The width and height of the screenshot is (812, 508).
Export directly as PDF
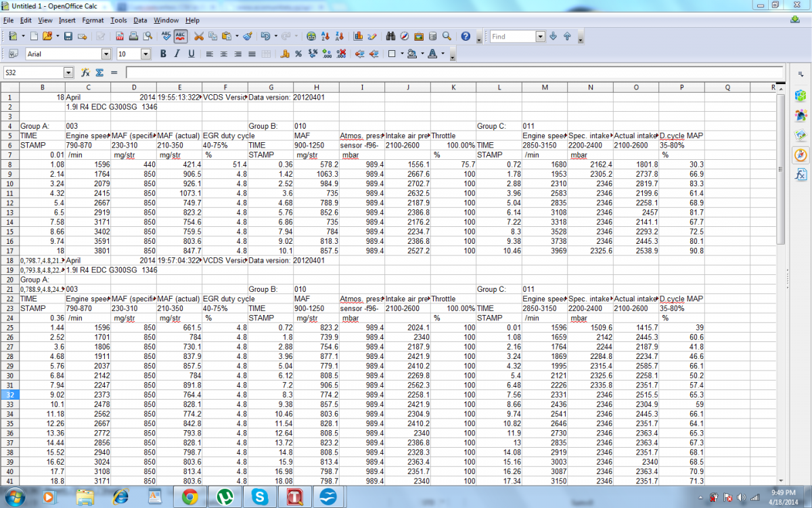point(119,36)
